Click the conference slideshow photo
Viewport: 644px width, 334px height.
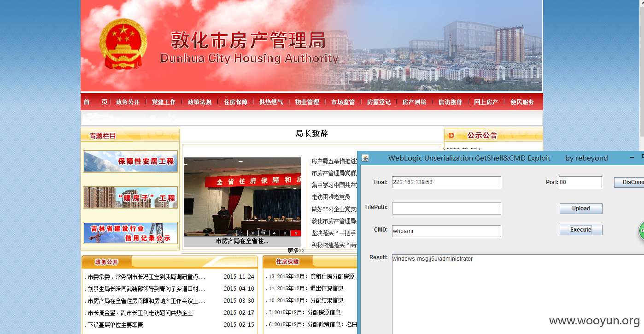[x=242, y=197]
